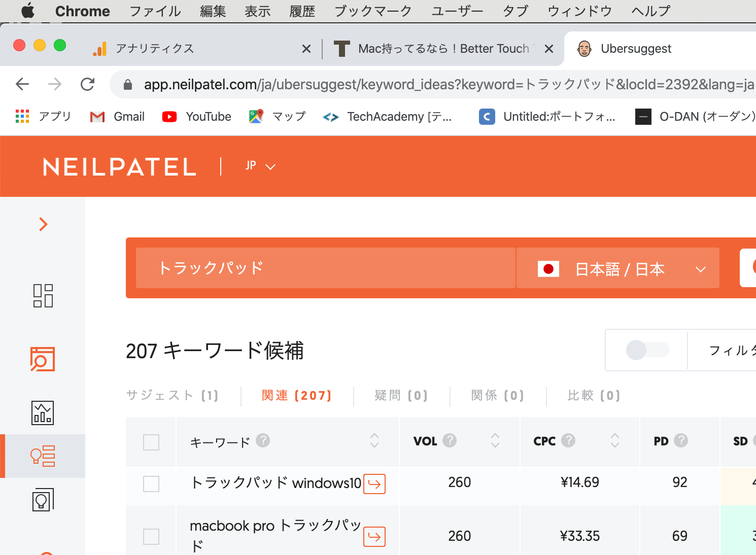
Task: Open the dashboard sidebar icon
Action: (x=43, y=296)
